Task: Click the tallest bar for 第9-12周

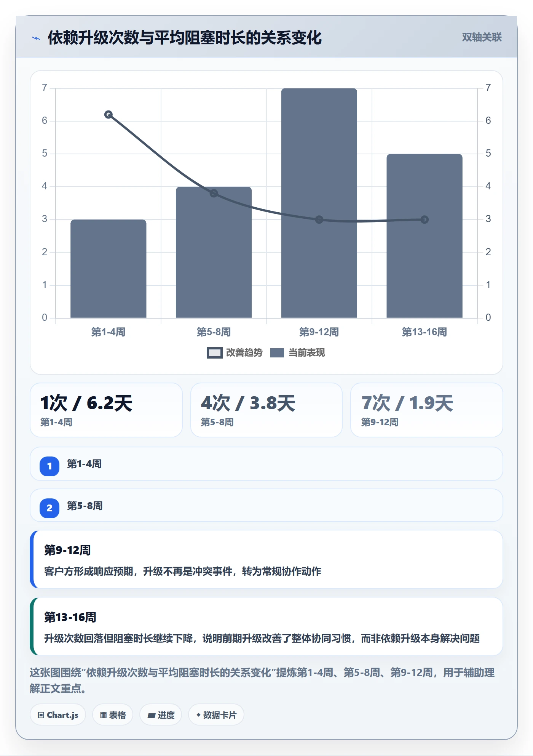Action: click(319, 203)
